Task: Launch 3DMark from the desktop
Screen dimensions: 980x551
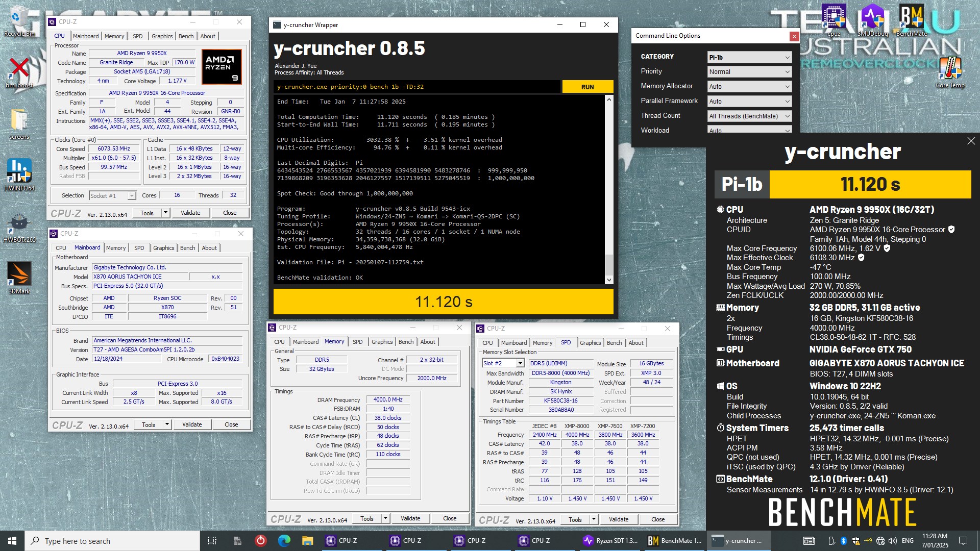Action: click(x=19, y=278)
